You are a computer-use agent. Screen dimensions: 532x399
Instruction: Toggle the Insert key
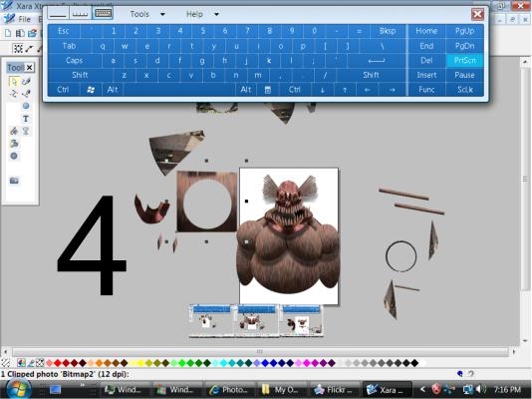pyautogui.click(x=426, y=75)
